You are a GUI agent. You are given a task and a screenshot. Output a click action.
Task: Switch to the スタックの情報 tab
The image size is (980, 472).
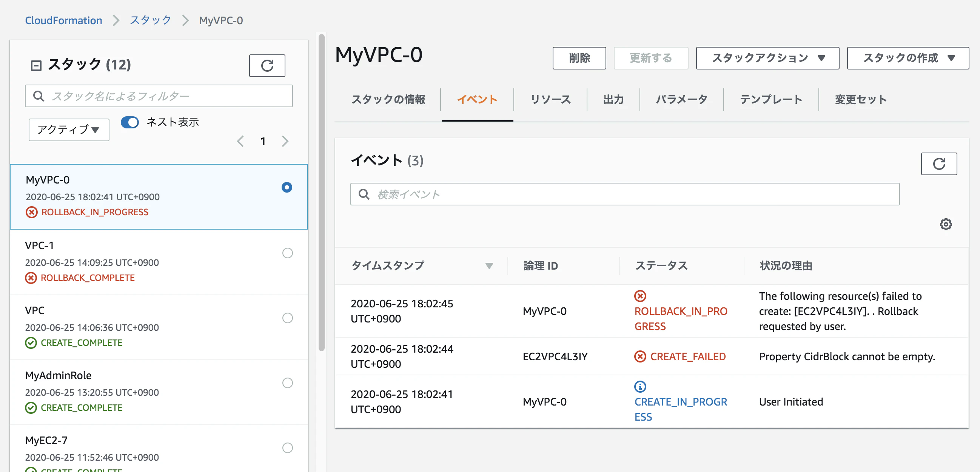tap(388, 99)
